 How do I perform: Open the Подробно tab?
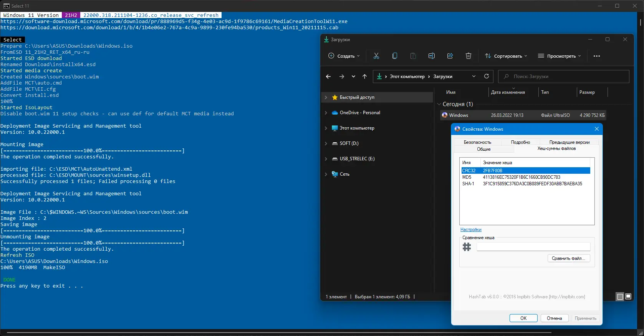pyautogui.click(x=520, y=142)
